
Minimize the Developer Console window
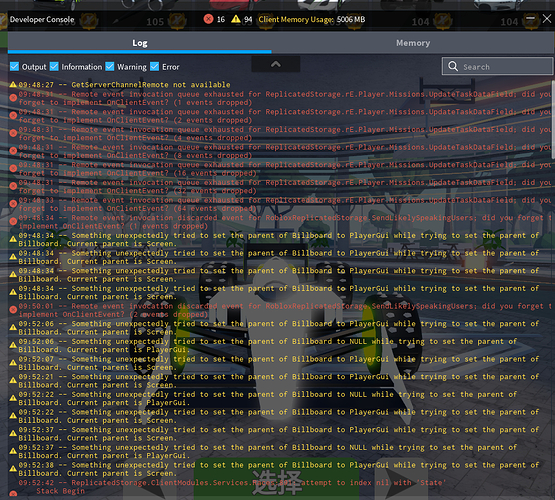click(530, 18)
